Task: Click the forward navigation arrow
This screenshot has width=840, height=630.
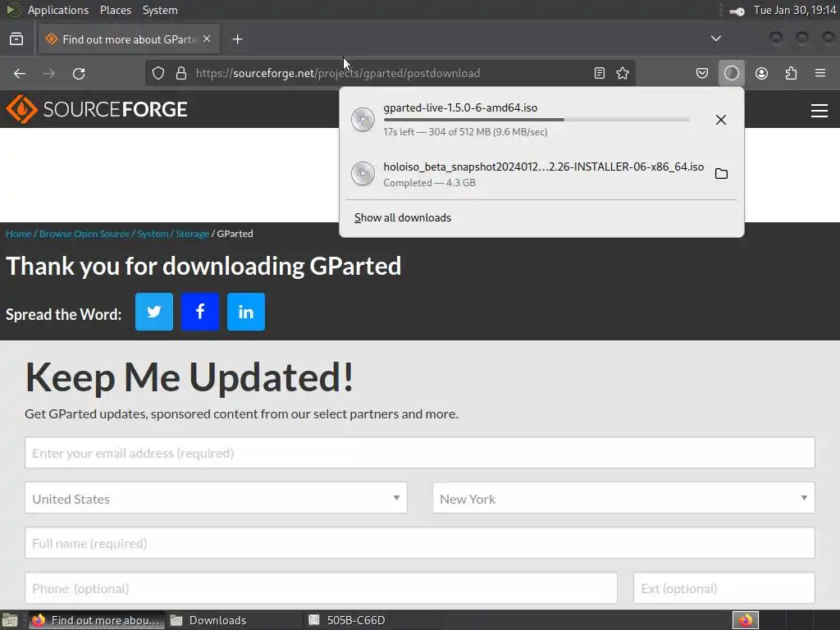Action: pyautogui.click(x=49, y=73)
